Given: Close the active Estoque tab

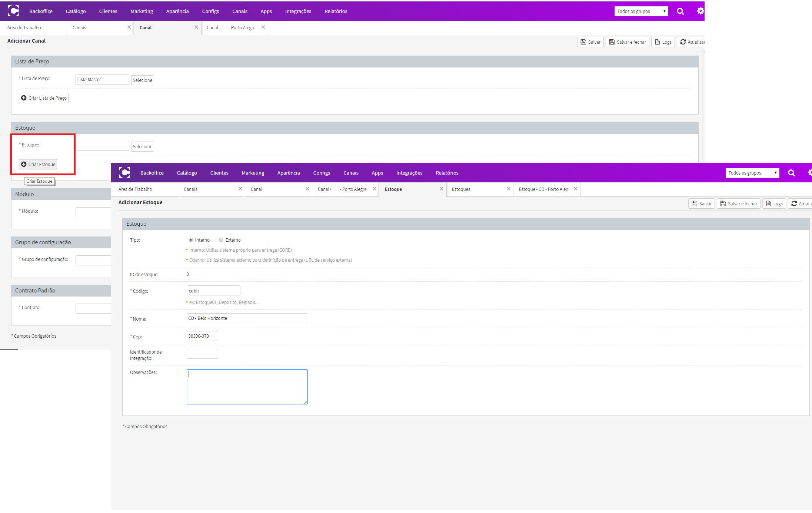Looking at the screenshot, I should click(442, 189).
